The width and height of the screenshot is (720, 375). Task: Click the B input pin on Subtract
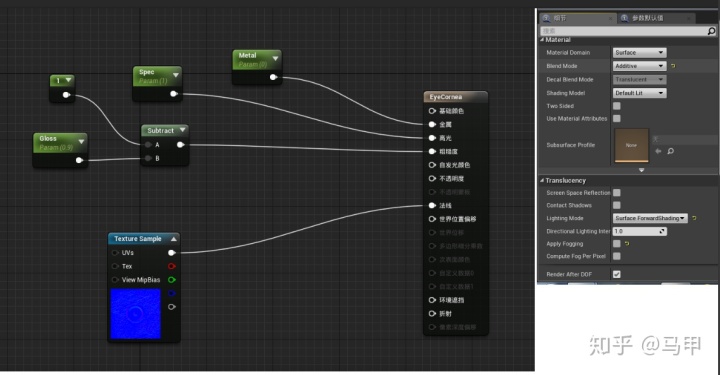click(148, 158)
